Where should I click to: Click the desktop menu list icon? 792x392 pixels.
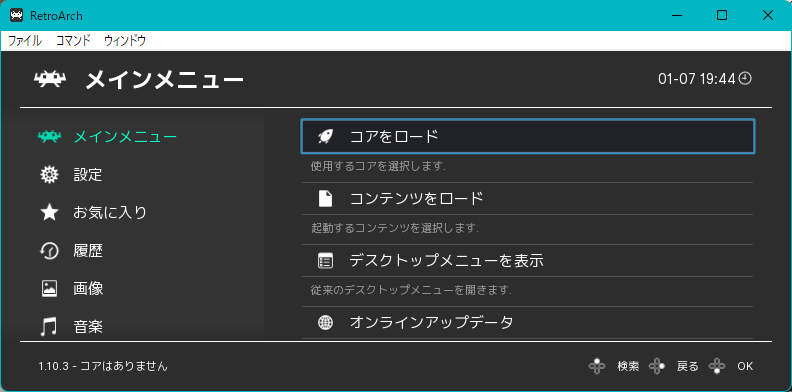(x=325, y=261)
